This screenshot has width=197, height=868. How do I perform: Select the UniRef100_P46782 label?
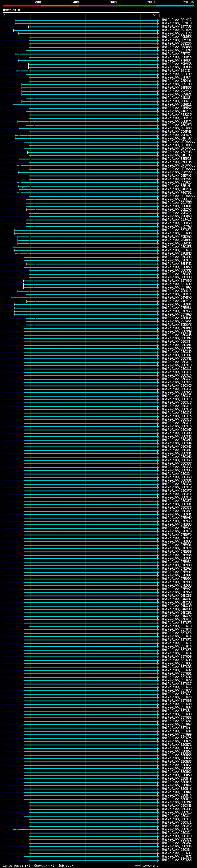click(x=177, y=193)
